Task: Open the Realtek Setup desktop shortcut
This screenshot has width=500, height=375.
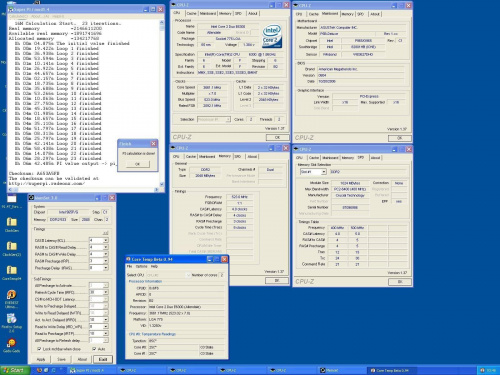Action: [x=12, y=318]
